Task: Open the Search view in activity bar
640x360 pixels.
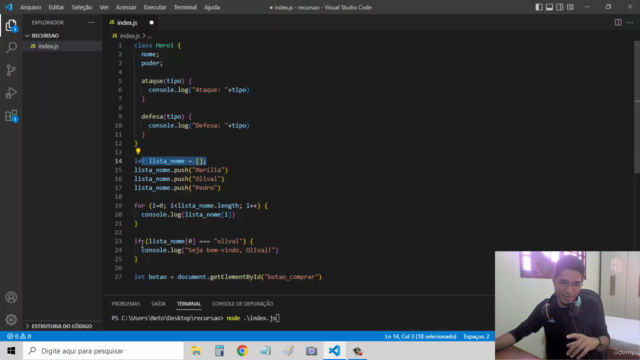Action: click(11, 48)
